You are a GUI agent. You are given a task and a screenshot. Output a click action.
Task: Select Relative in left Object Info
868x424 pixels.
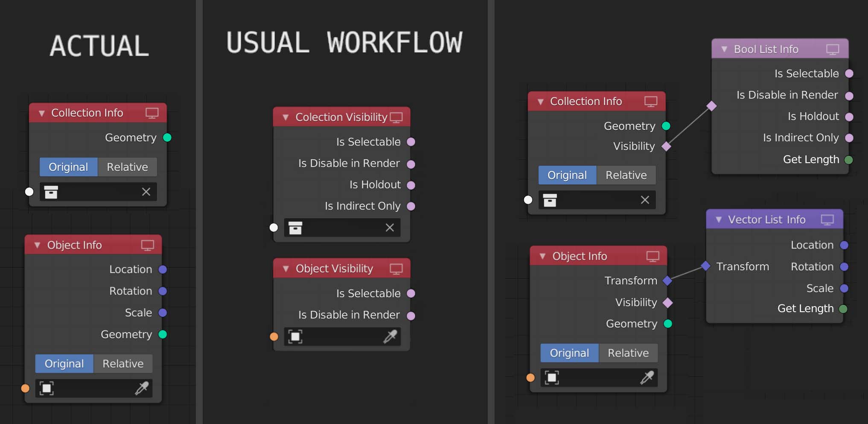click(123, 363)
